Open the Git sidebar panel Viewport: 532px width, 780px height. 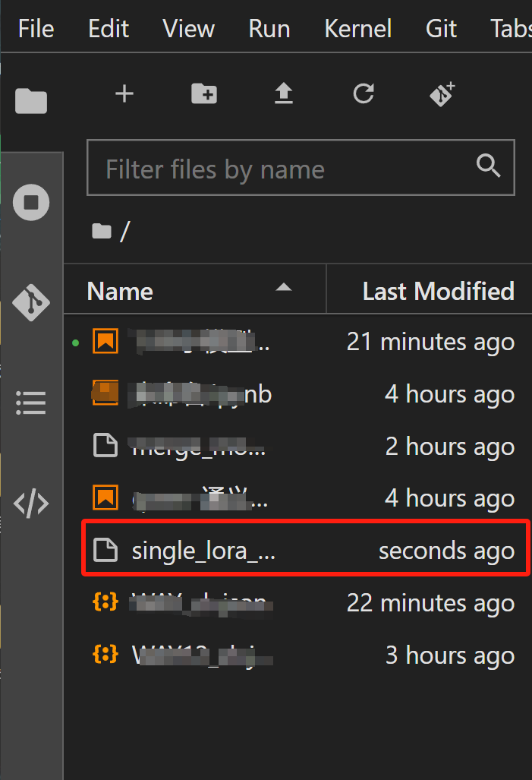coord(31,302)
